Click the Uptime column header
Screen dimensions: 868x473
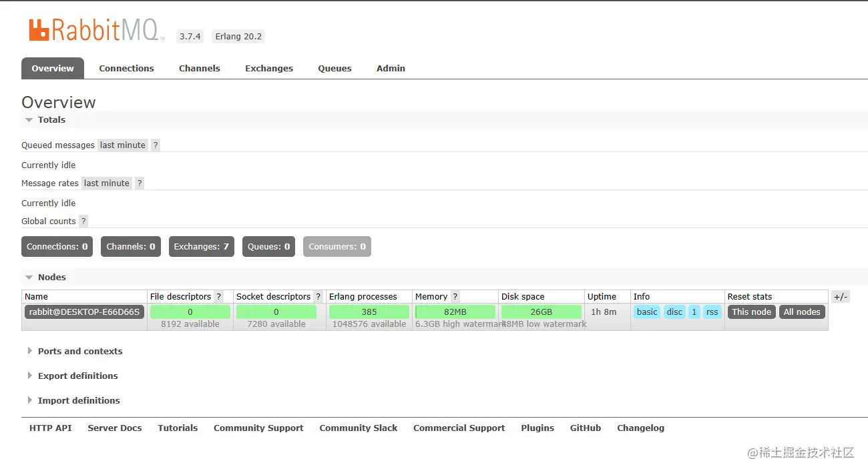point(602,297)
